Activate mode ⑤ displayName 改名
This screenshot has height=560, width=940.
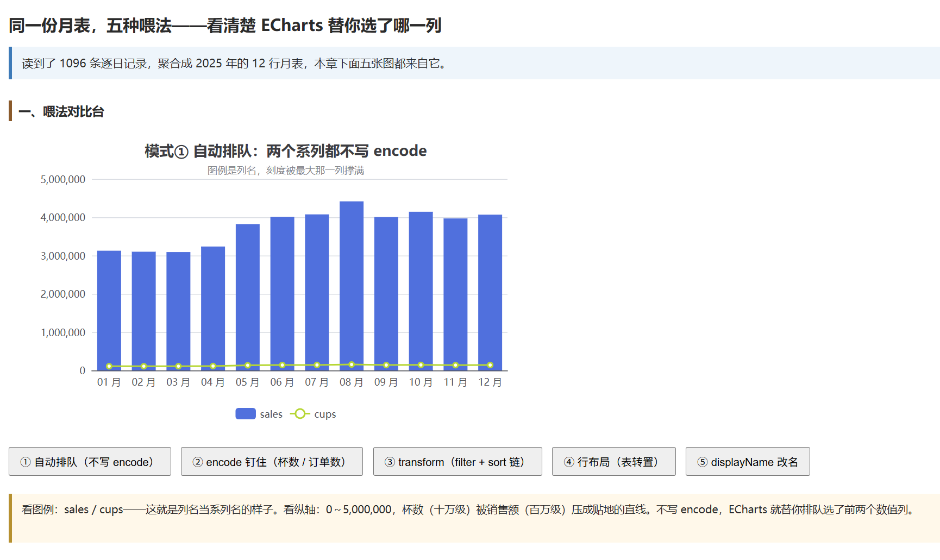(748, 462)
